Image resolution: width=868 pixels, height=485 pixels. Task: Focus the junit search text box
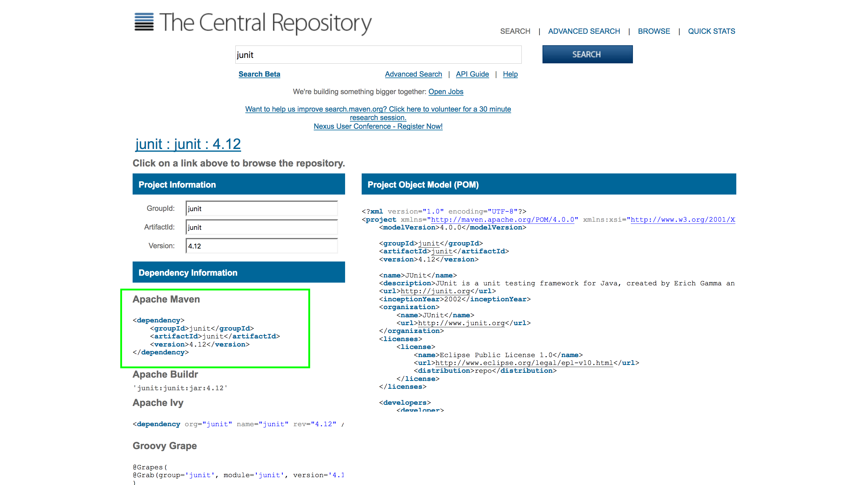coord(378,55)
